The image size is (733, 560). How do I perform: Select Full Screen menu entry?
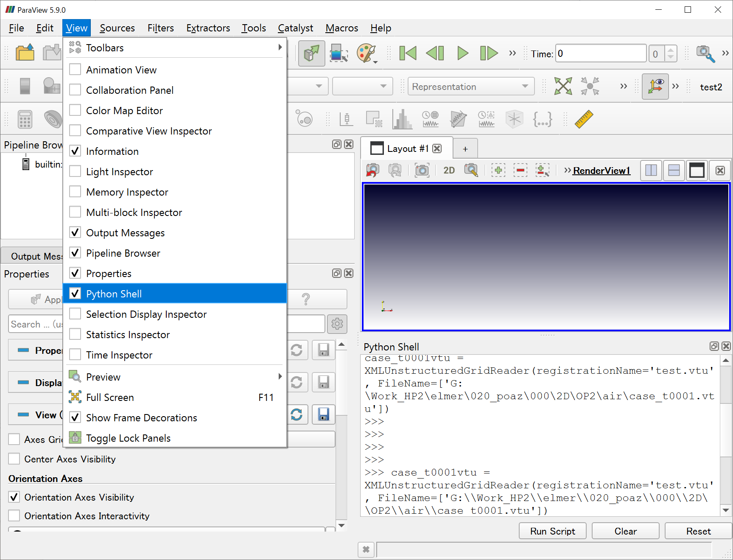tap(110, 397)
